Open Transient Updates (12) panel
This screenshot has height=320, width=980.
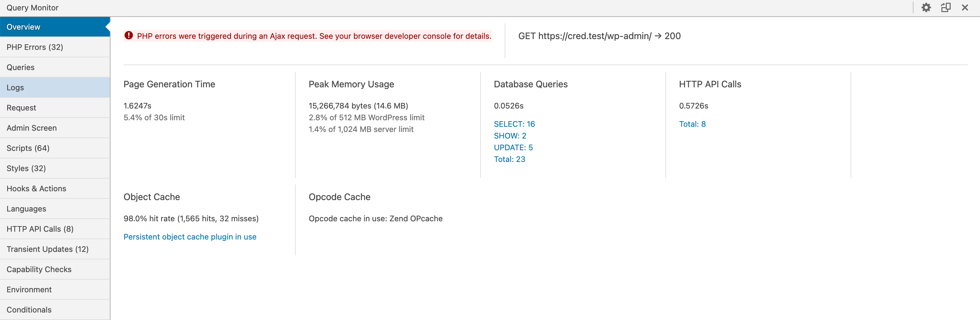click(48, 249)
